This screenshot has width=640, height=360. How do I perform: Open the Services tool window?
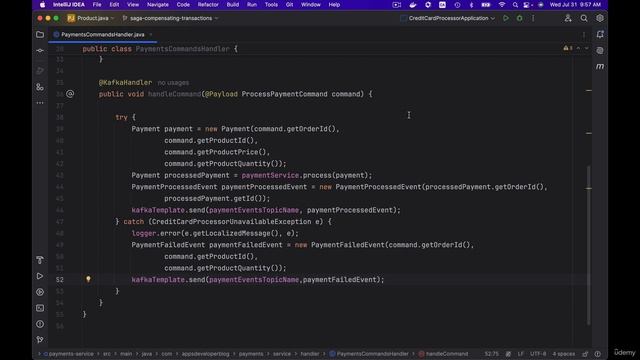point(40,292)
